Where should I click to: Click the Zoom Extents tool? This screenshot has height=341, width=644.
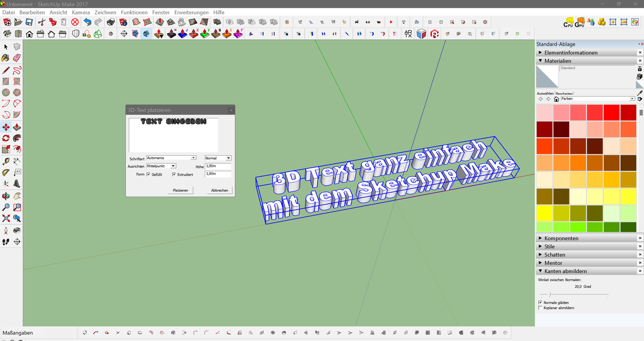click(6, 219)
